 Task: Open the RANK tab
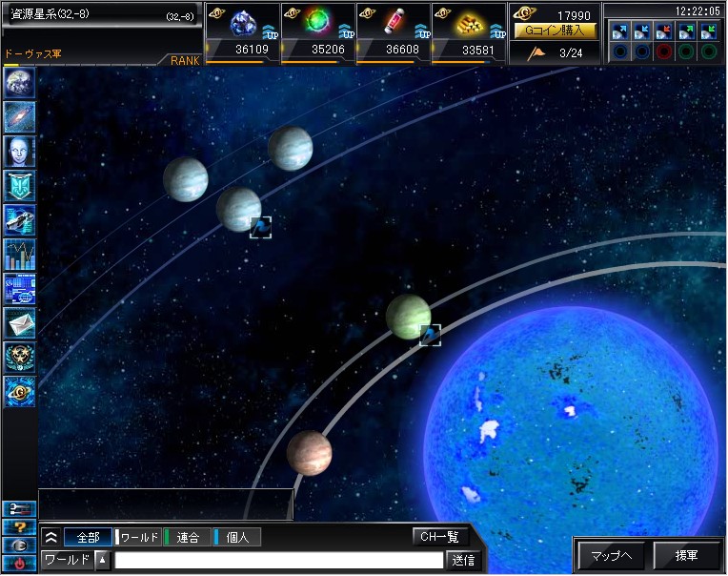[x=185, y=60]
